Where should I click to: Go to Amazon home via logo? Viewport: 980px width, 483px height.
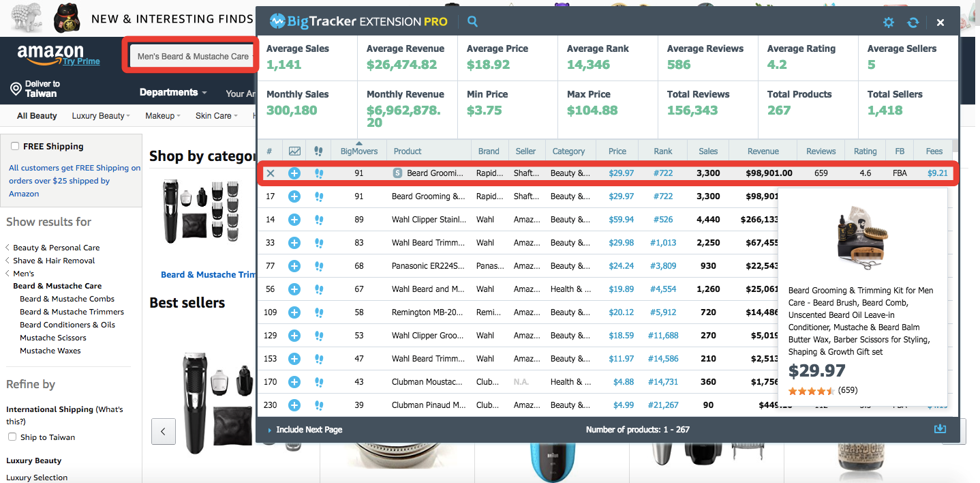(x=50, y=55)
